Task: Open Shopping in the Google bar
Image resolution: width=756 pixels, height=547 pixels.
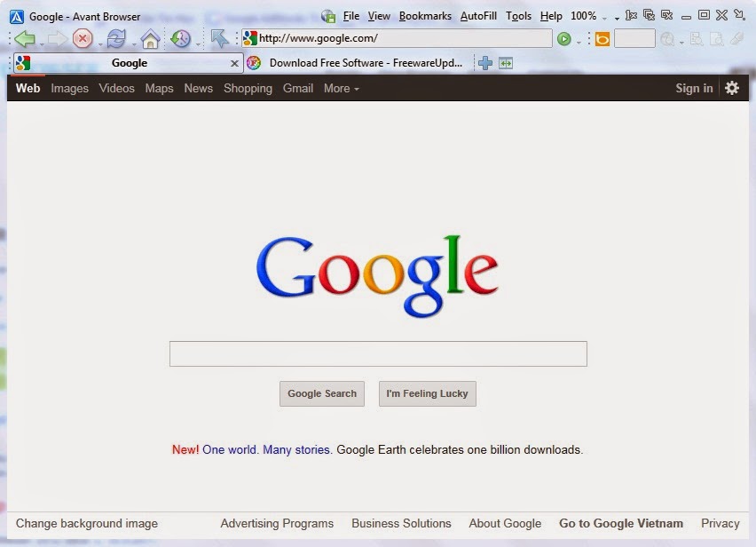Action: click(x=248, y=88)
